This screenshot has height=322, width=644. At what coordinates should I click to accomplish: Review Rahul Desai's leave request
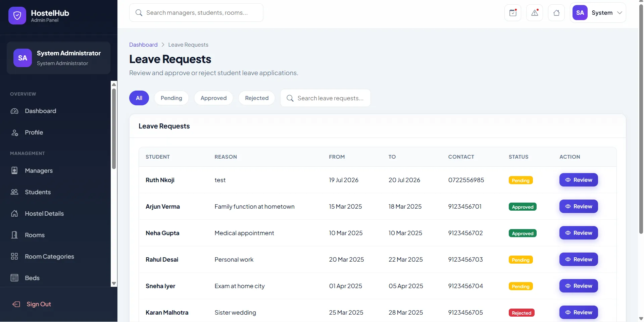pos(579,259)
